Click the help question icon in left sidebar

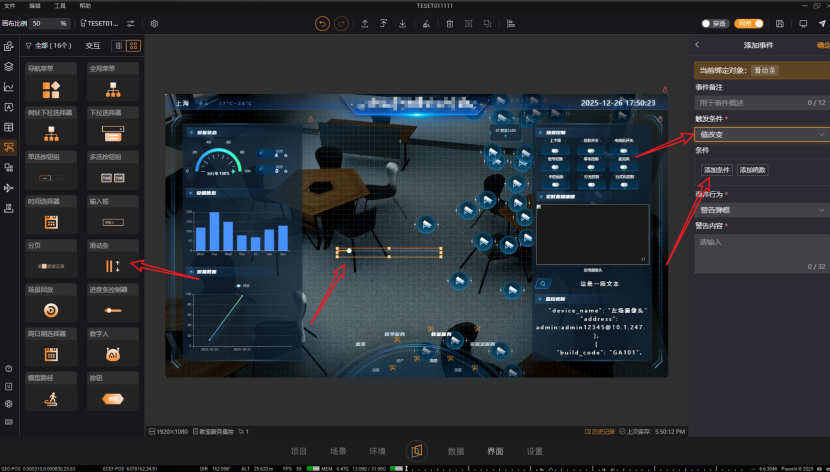tap(8, 368)
